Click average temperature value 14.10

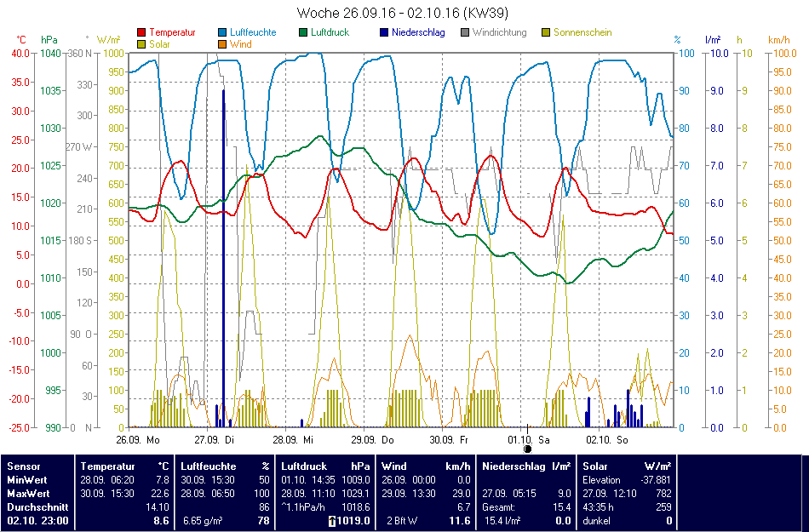pyautogui.click(x=158, y=507)
